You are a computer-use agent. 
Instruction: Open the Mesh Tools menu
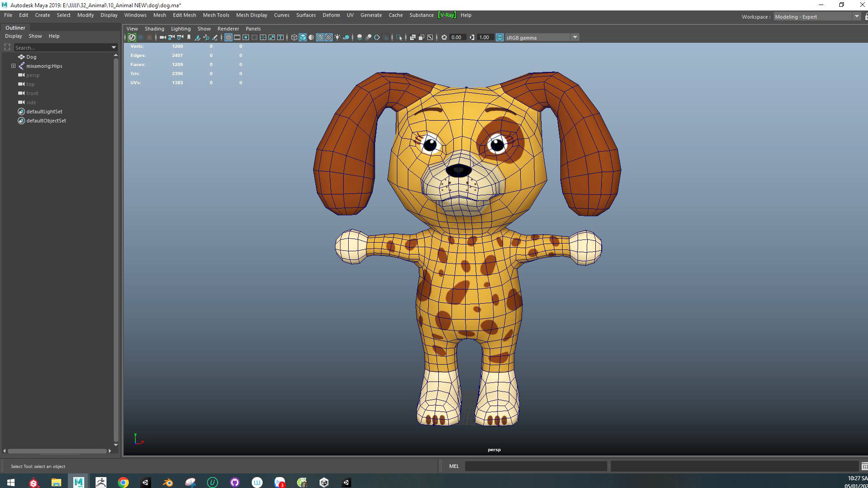(216, 15)
